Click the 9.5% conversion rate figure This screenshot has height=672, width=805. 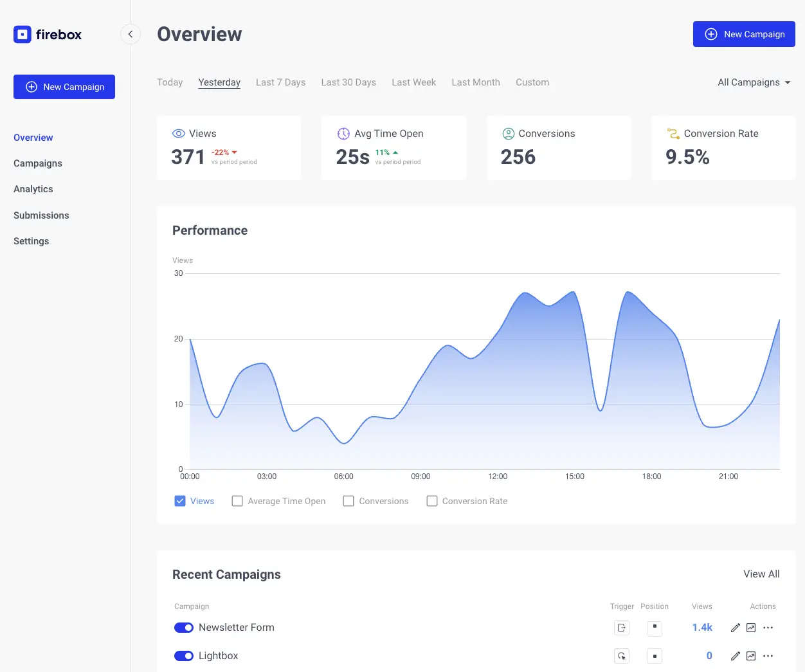coord(687,157)
